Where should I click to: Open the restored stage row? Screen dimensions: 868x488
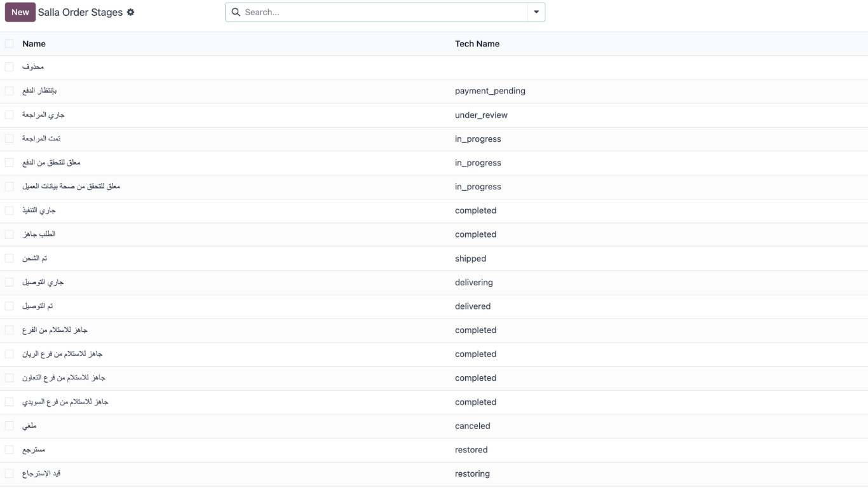471,450
